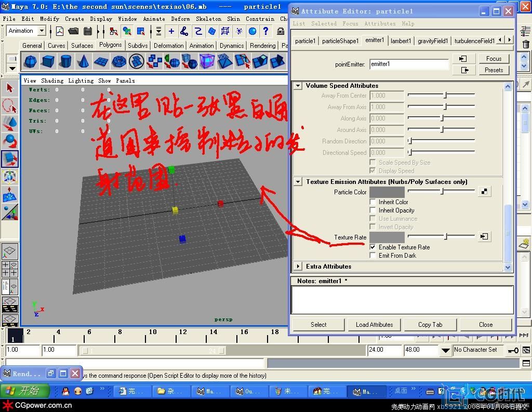Toggle Scale Speed By Size checkbox

[373, 162]
